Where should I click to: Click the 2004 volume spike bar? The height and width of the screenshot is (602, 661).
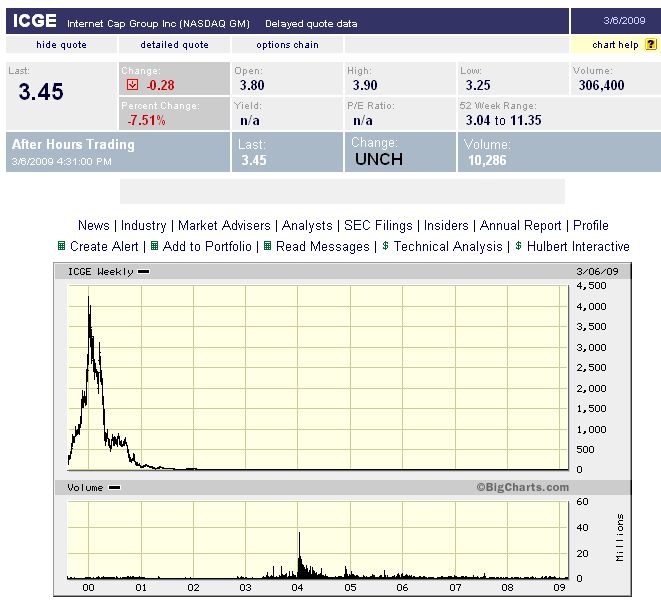pyautogui.click(x=299, y=555)
